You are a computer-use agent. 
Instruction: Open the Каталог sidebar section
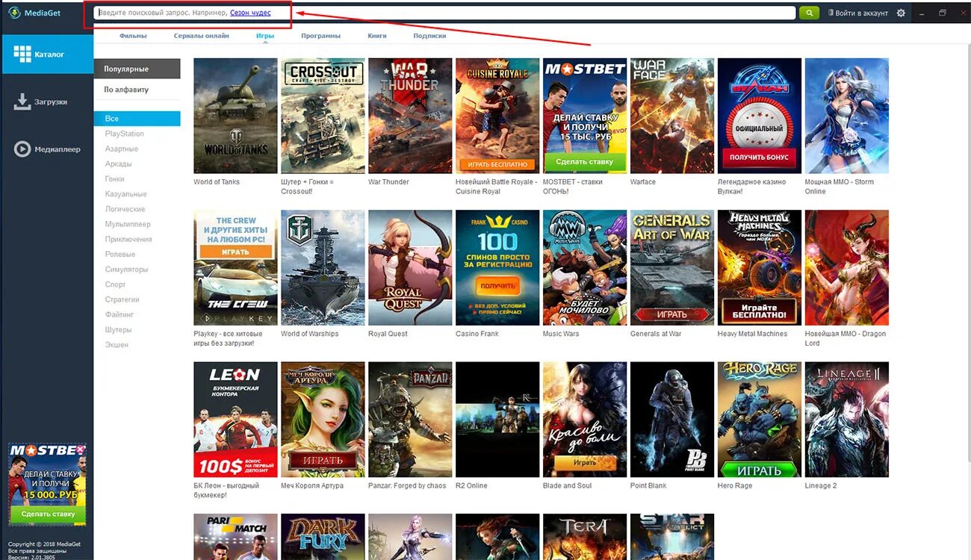click(47, 54)
